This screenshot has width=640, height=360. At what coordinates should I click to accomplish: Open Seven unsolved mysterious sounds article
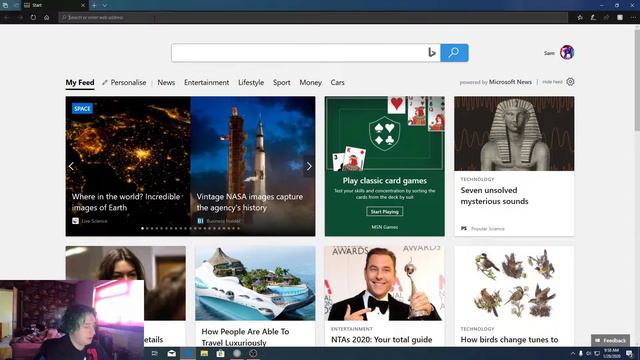(x=494, y=196)
